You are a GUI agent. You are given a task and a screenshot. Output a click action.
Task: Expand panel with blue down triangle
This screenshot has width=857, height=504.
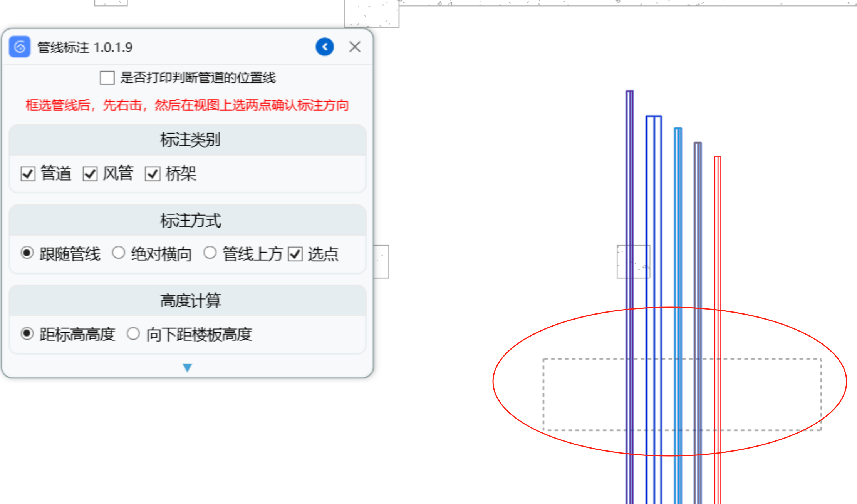point(187,368)
